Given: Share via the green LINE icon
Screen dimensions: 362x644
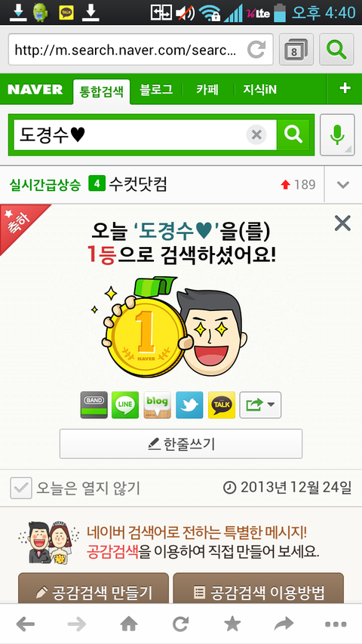Looking at the screenshot, I should coord(125,405).
